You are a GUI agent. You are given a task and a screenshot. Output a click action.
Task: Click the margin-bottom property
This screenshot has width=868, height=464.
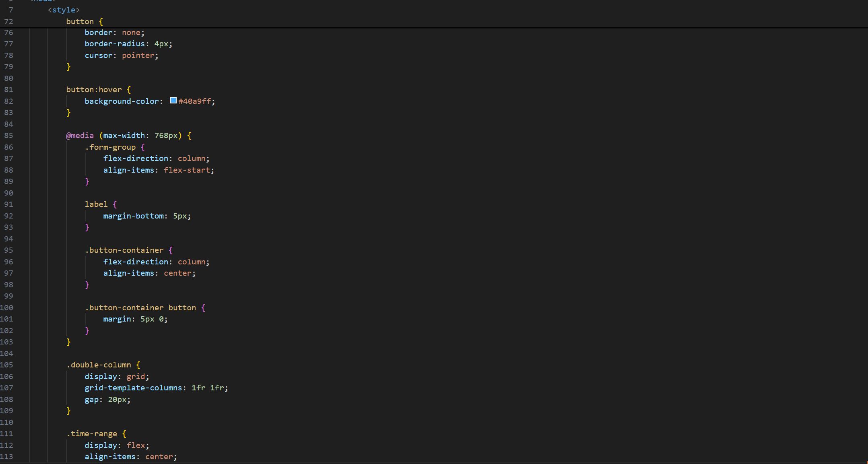134,216
